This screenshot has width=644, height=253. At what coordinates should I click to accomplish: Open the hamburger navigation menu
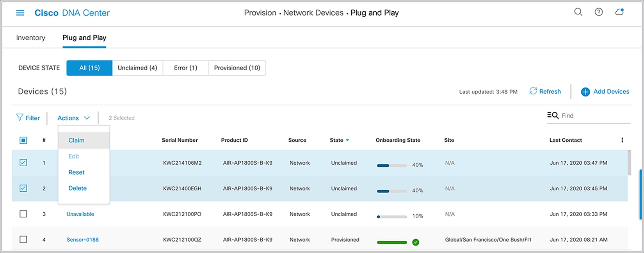coord(20,13)
